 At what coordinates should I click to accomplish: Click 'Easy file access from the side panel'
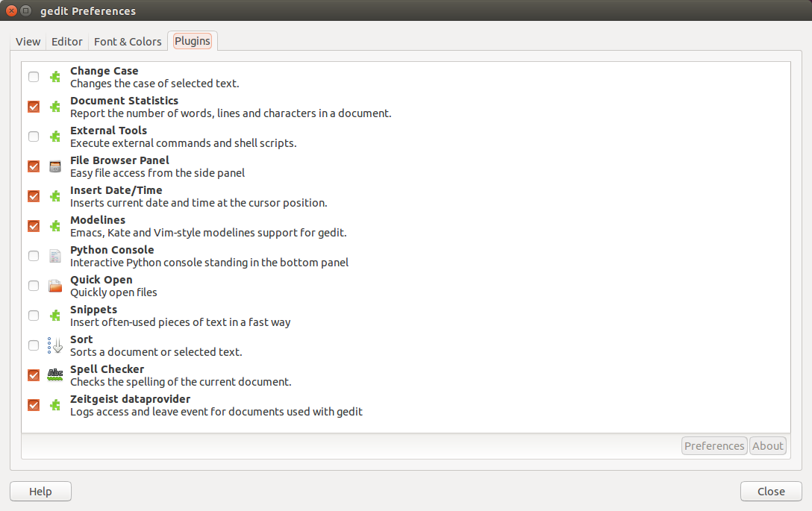(157, 173)
